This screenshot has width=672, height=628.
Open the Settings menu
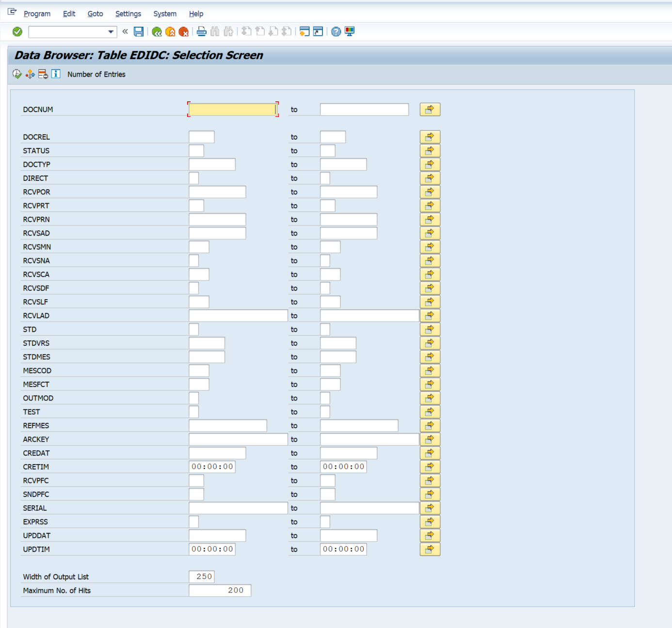(128, 14)
